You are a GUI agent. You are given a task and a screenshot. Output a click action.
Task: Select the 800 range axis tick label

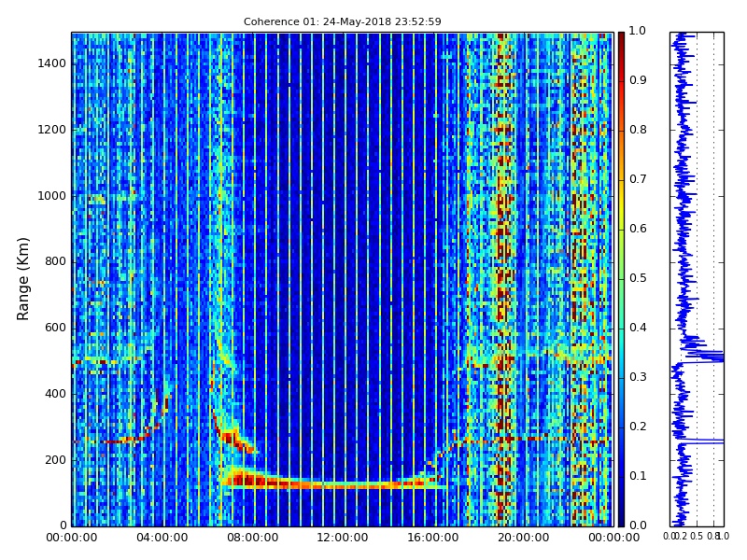tap(56, 261)
